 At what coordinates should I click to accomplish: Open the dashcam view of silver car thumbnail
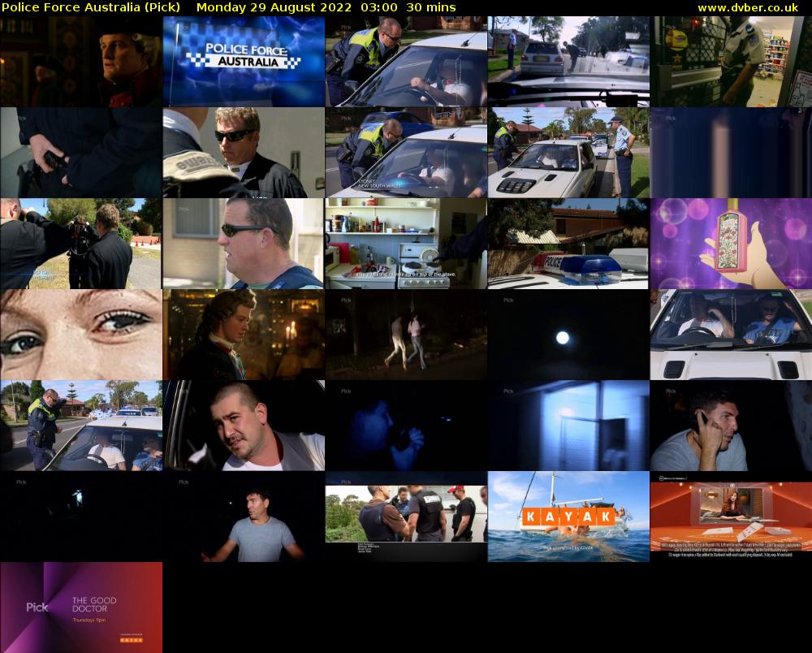click(x=568, y=62)
